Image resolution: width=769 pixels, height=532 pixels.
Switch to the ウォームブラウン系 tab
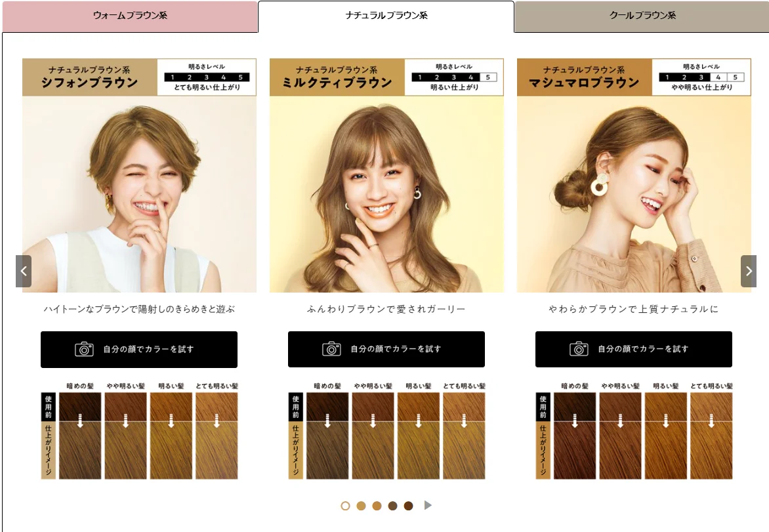(129, 16)
